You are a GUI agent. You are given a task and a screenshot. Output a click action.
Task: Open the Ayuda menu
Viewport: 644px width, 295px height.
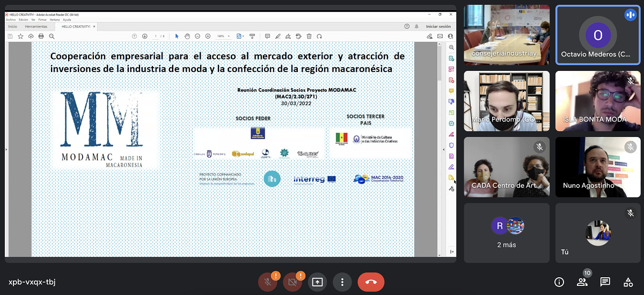point(68,19)
